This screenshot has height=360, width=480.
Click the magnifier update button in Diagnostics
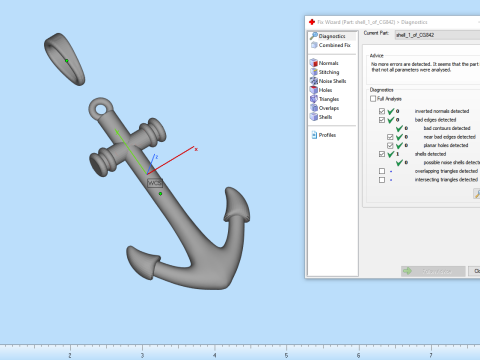(477, 194)
